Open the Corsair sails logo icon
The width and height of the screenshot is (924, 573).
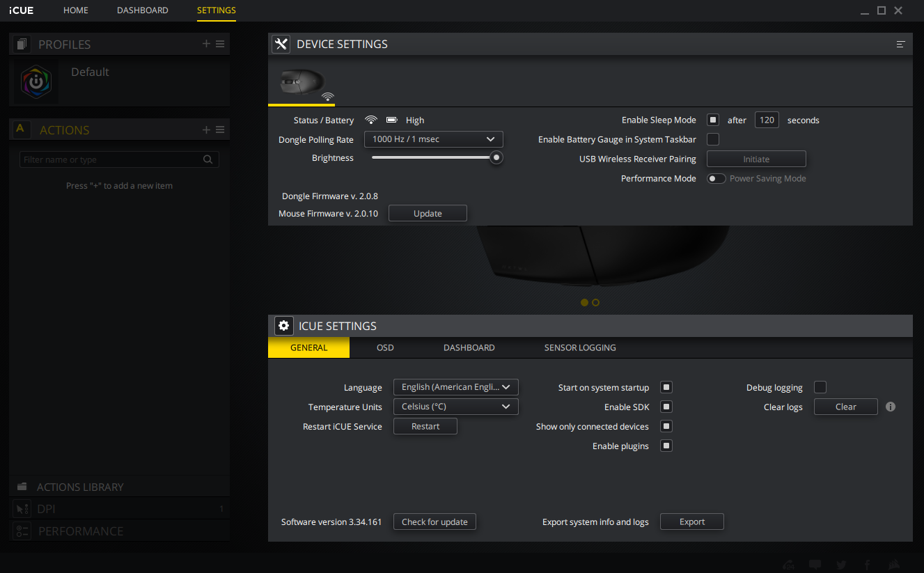click(x=895, y=565)
